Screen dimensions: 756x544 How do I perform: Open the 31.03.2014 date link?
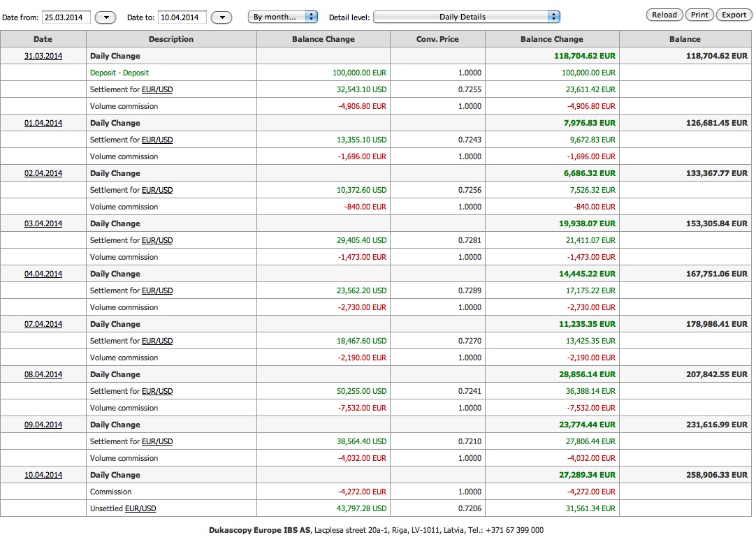[43, 56]
